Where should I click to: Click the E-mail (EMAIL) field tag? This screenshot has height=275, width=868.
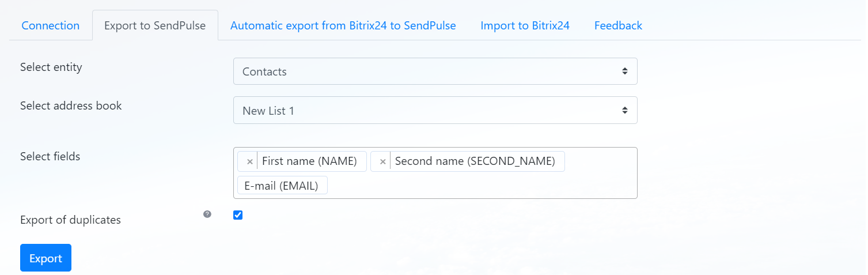(x=282, y=186)
